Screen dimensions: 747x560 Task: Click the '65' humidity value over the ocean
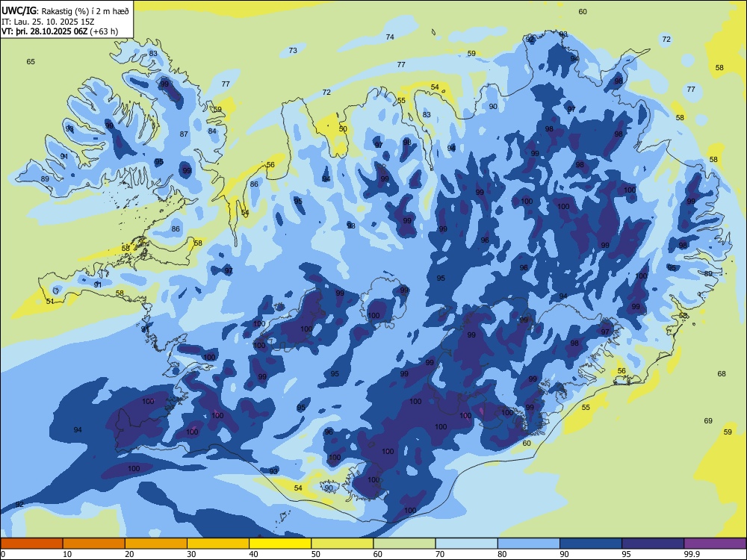[x=31, y=61]
